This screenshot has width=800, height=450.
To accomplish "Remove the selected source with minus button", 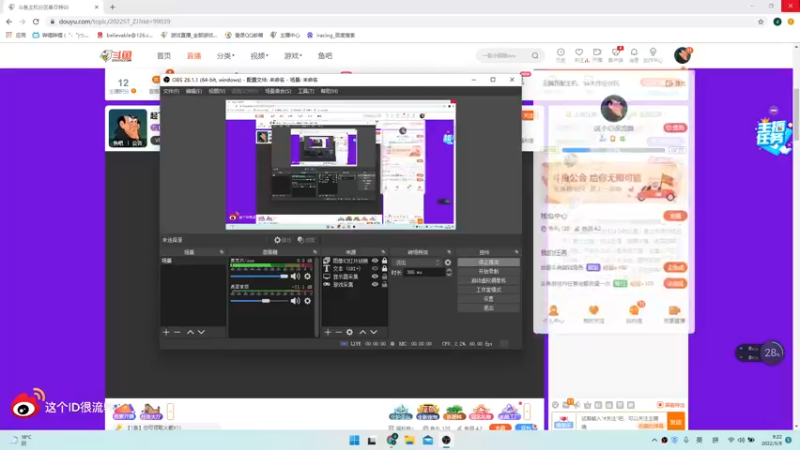I will [x=338, y=332].
